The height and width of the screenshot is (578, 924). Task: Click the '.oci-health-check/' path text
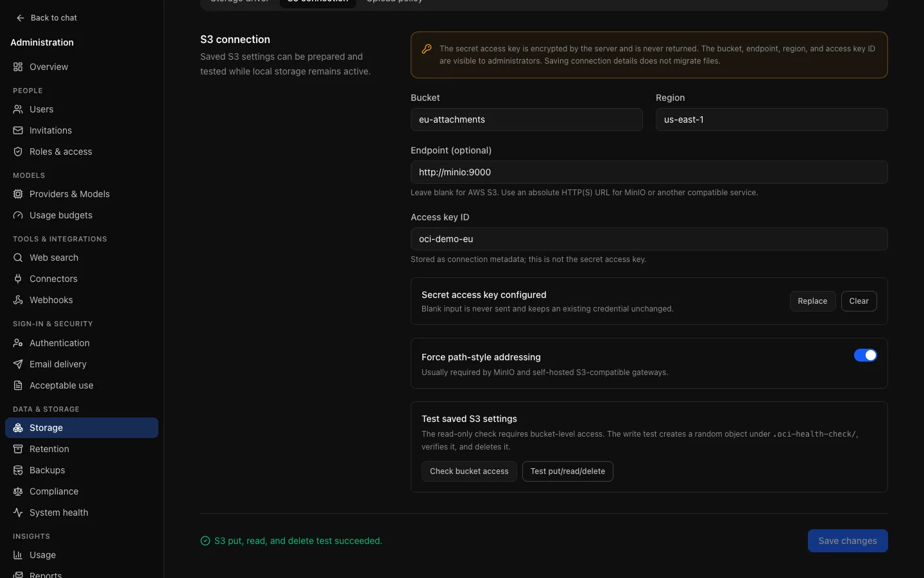815,434
